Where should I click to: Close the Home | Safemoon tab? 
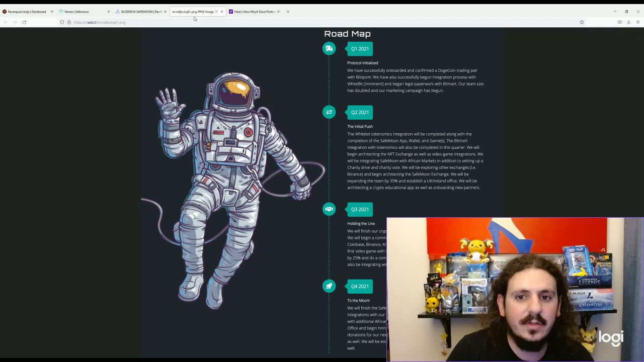[108, 12]
